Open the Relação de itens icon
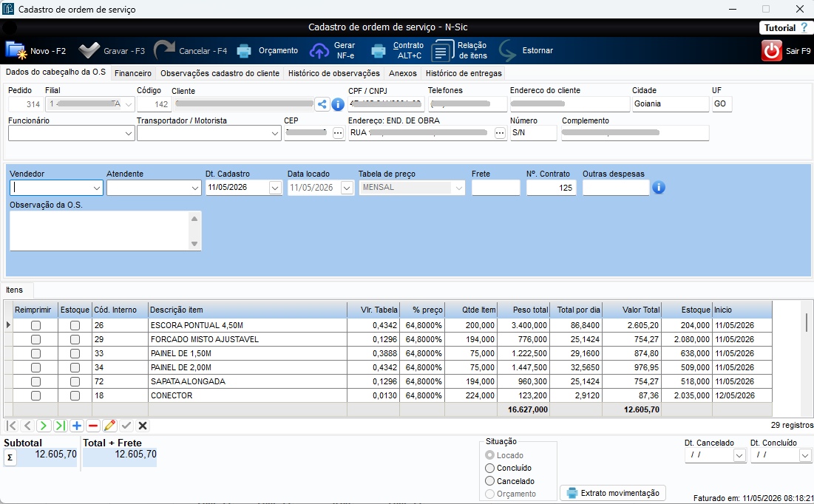Screen dimensions: 814x504 [x=442, y=51]
